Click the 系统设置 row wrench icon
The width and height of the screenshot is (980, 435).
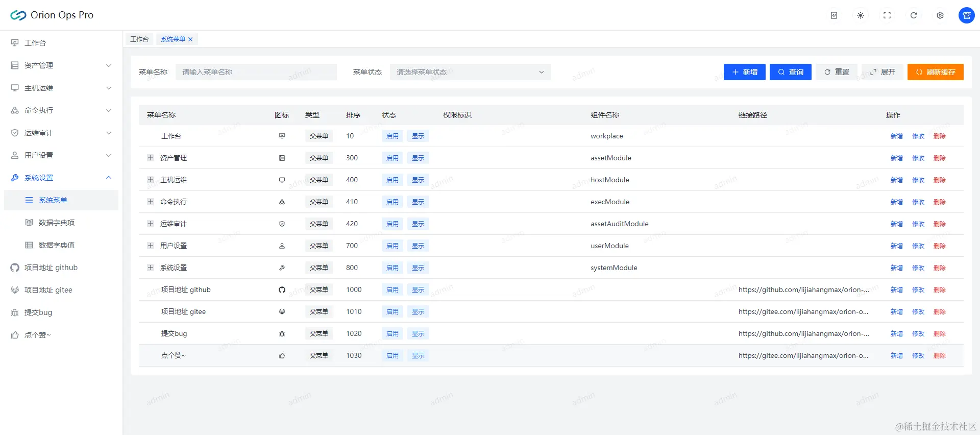coord(282,268)
